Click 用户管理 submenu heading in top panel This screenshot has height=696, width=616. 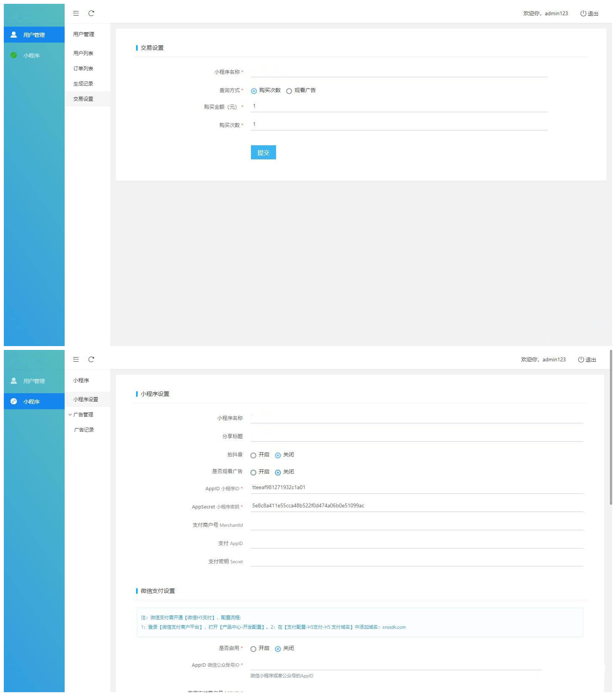84,34
